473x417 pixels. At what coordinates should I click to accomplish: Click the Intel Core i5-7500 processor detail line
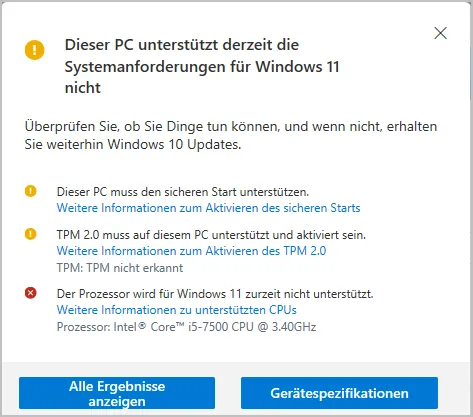tap(186, 327)
